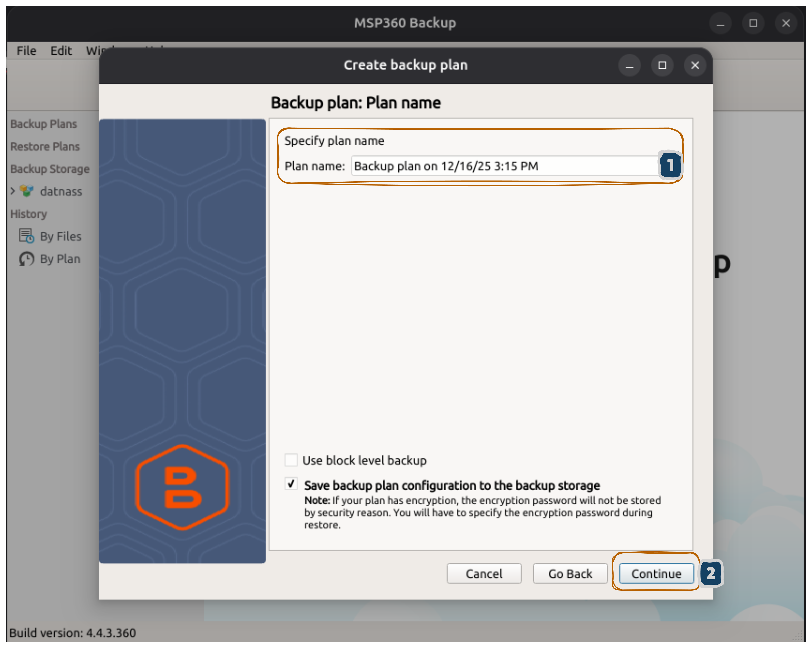Select Backup Plans in sidebar

[44, 124]
